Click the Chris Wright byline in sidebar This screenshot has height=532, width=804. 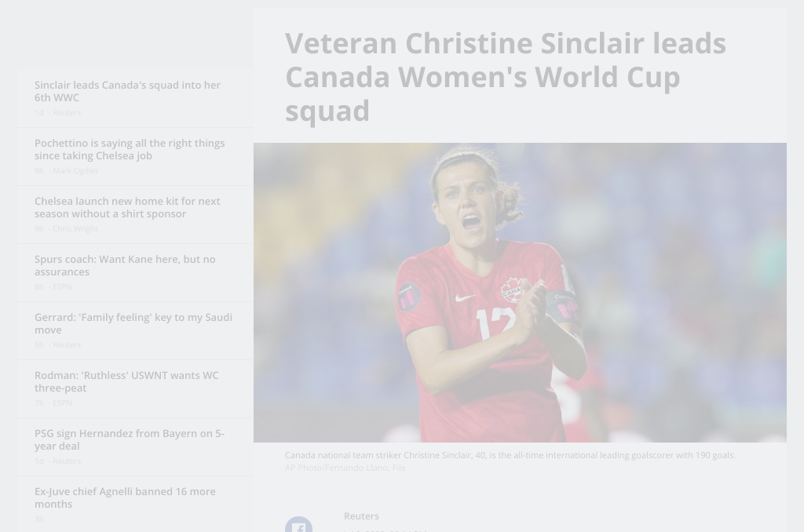pyautogui.click(x=75, y=229)
